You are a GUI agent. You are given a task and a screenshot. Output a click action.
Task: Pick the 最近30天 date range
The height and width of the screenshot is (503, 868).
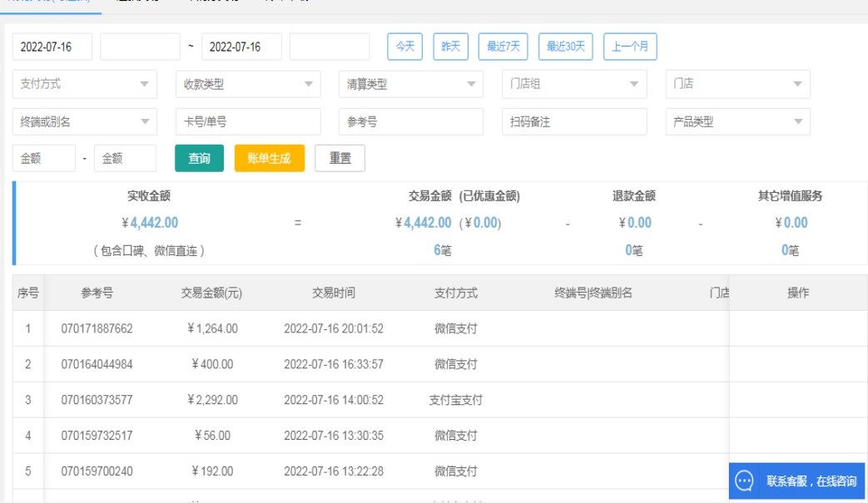pos(565,47)
